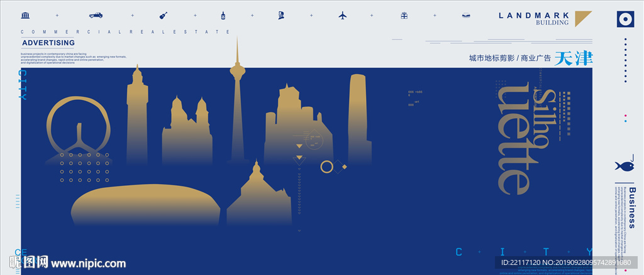Click the COMMERCIAL REAL ESTATE text line

[125, 31]
